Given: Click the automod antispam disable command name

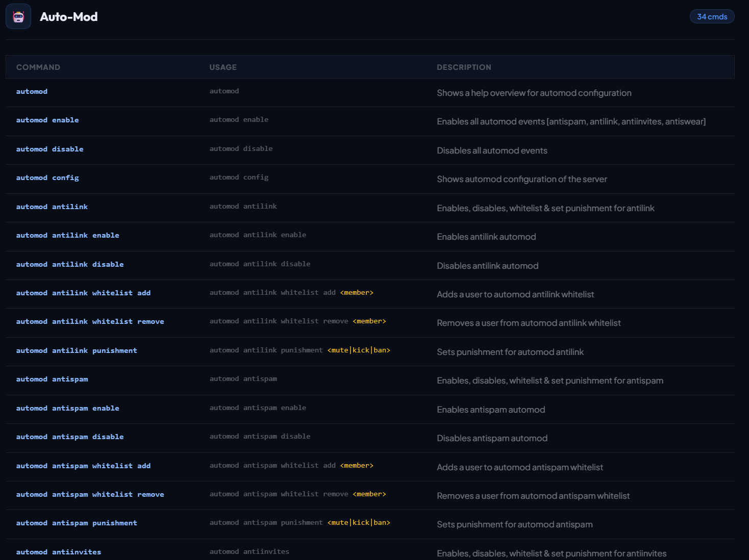Looking at the screenshot, I should coord(70,437).
